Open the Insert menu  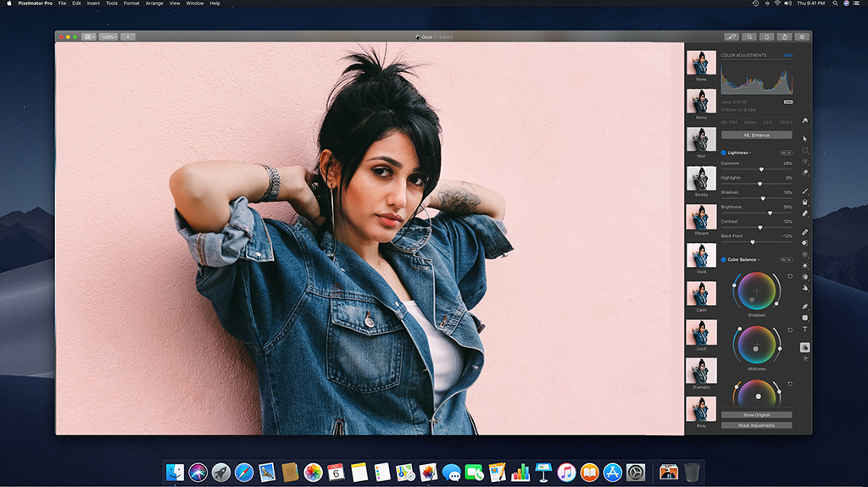[x=93, y=3]
